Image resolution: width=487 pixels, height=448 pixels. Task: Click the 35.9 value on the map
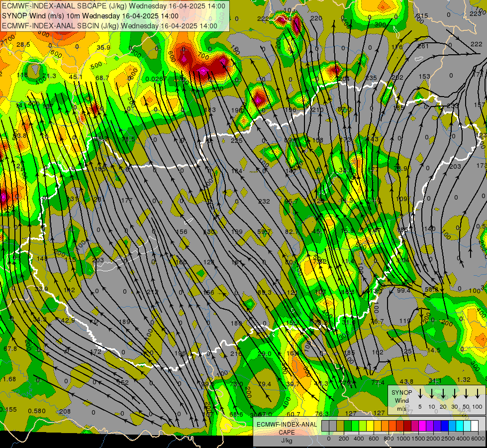[103, 48]
